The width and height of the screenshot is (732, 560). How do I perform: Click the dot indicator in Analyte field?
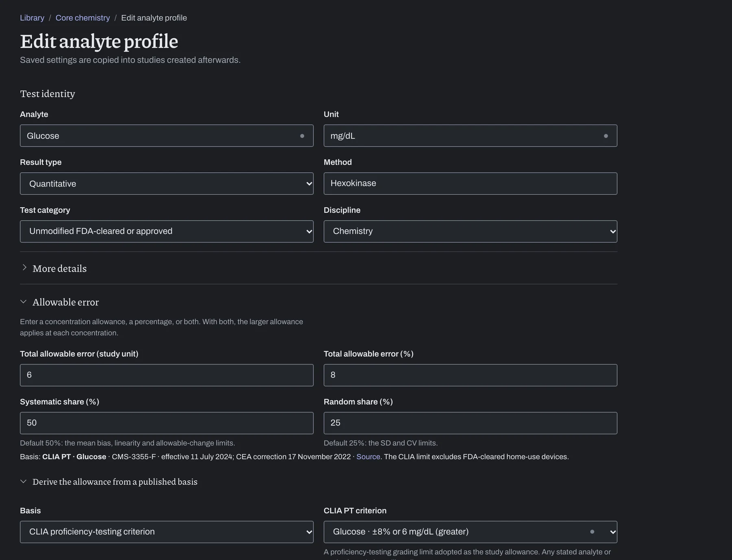click(302, 136)
